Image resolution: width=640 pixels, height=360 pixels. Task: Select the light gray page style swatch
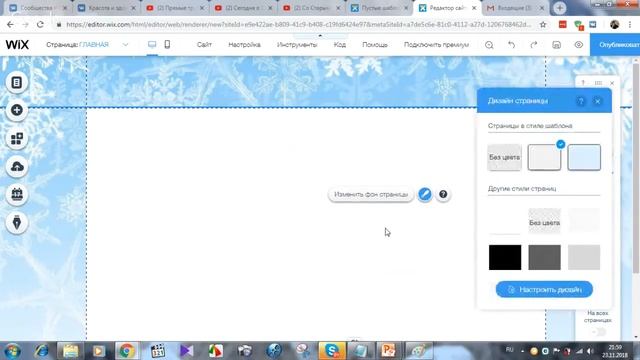pos(584,257)
